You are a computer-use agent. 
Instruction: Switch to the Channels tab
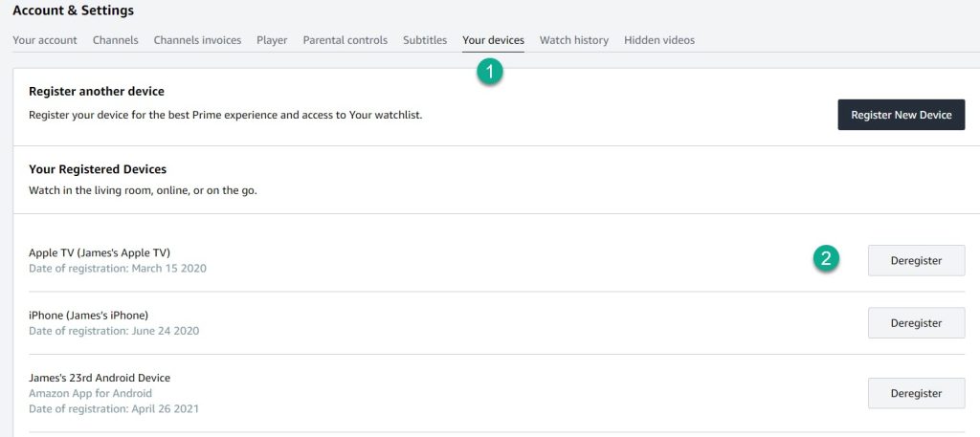click(116, 40)
